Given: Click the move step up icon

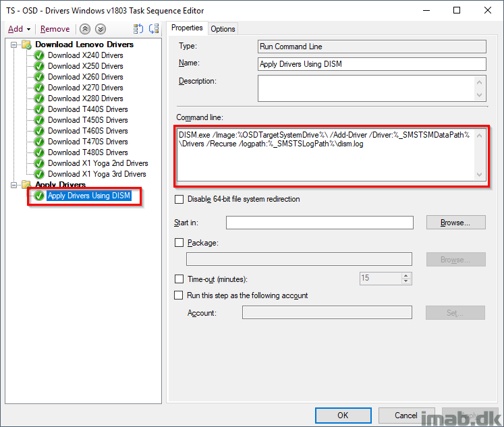Looking at the screenshot, I should coord(85,29).
